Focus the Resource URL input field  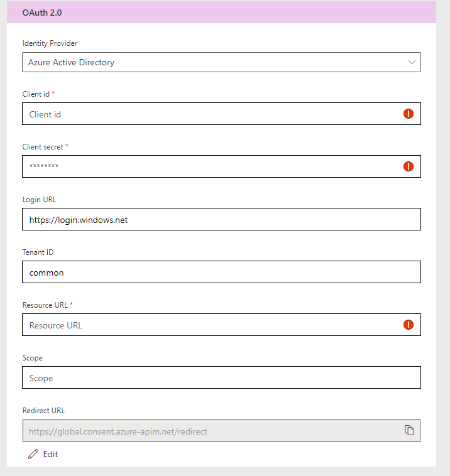(221, 325)
